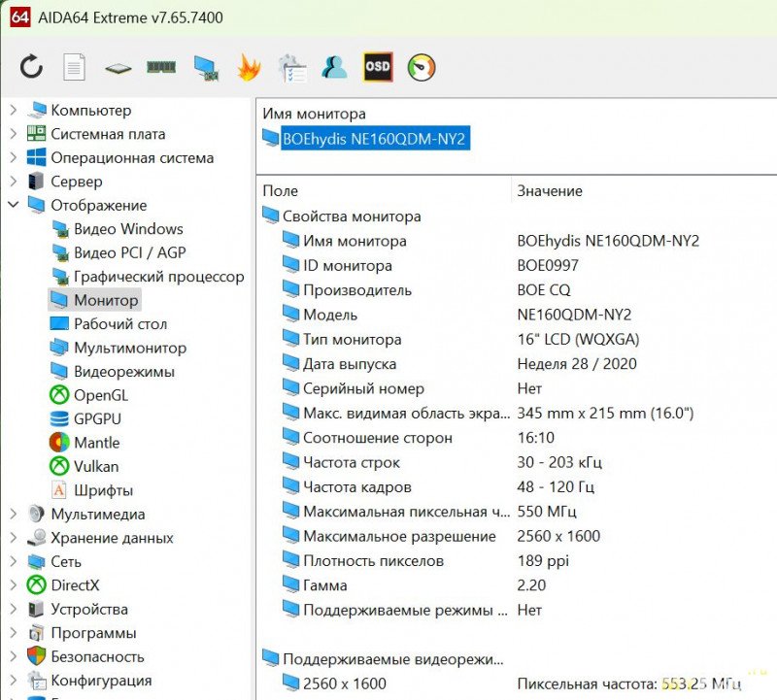Expand the Устройства tree node

tap(14, 609)
